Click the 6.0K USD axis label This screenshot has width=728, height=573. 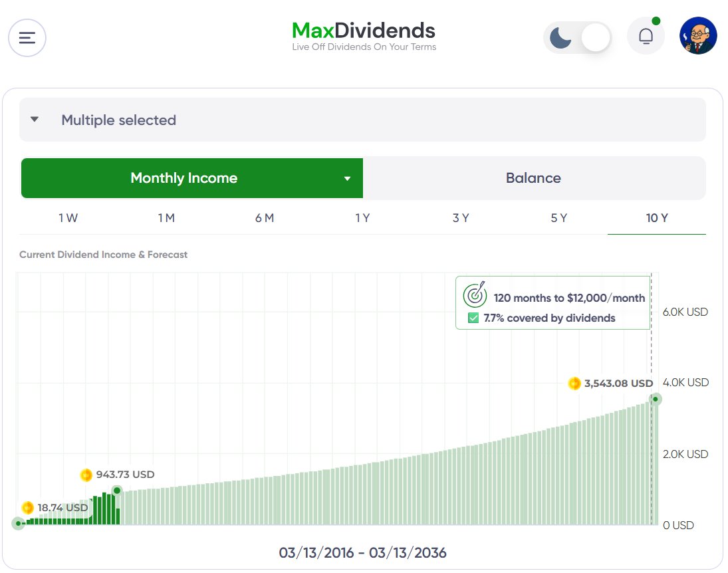685,312
